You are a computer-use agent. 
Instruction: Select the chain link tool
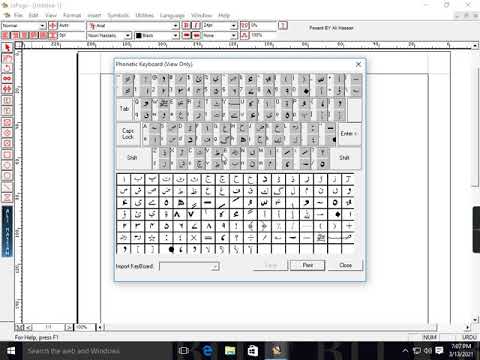[7, 79]
